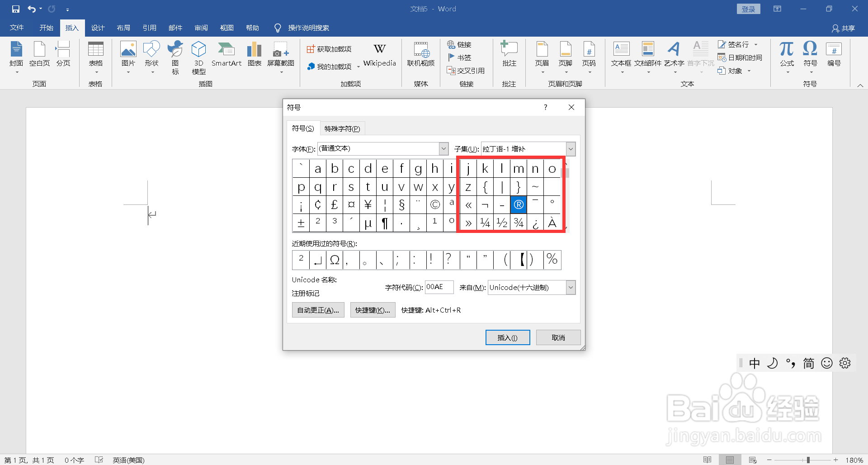Open the File (文件) menu
The height and width of the screenshot is (465, 868).
(x=17, y=28)
